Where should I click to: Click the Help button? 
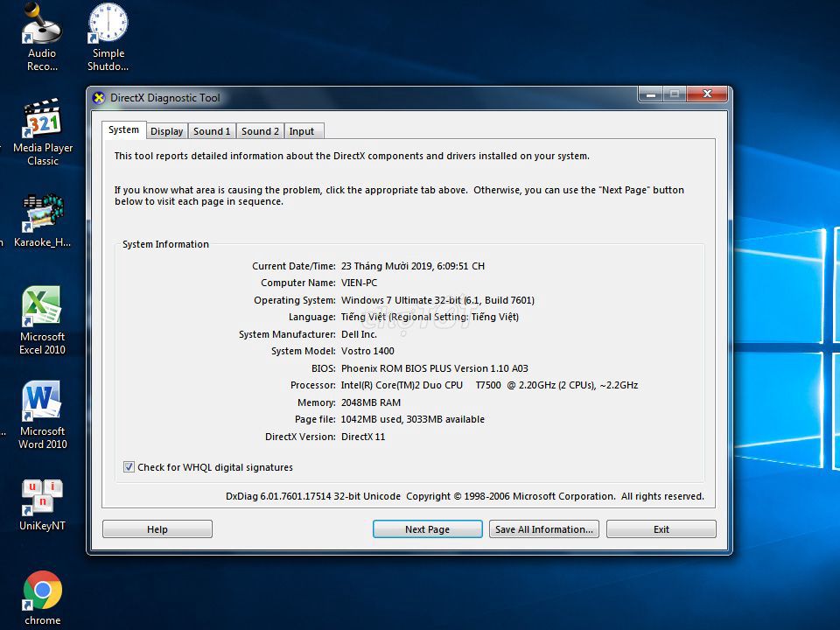pos(157,529)
